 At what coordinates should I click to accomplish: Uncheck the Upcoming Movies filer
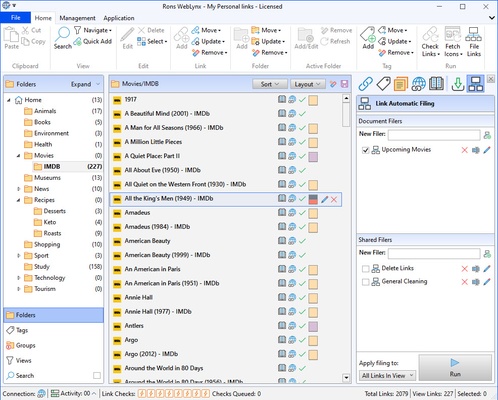pyautogui.click(x=365, y=150)
